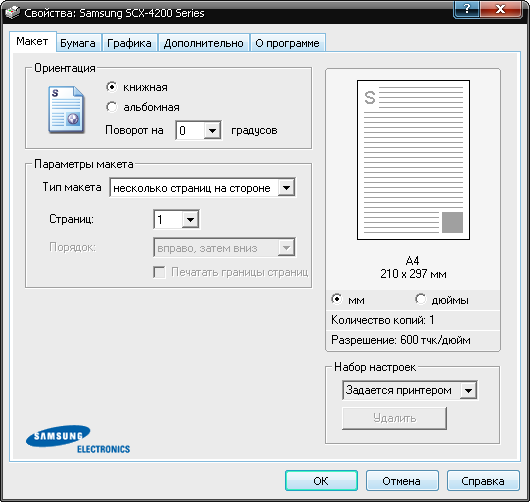Viewport: 530px width, 502px height.
Task: Switch to the Бумага tab
Action: 78,43
